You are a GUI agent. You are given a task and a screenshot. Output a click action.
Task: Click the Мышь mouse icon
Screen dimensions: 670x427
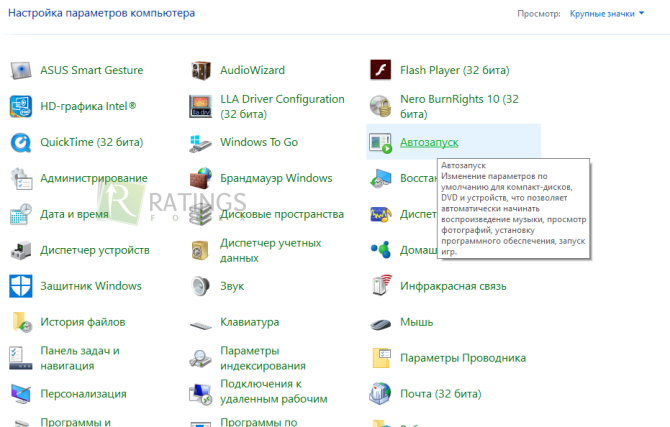380,324
